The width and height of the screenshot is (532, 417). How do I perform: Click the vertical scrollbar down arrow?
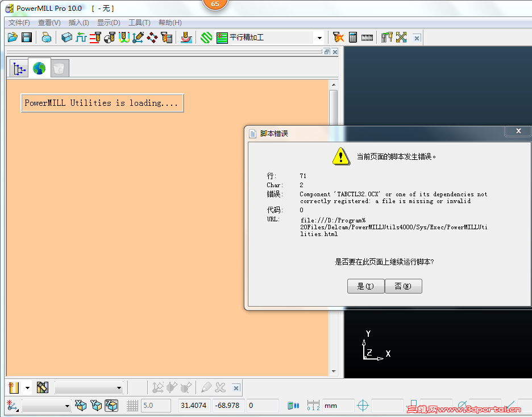[x=334, y=370]
